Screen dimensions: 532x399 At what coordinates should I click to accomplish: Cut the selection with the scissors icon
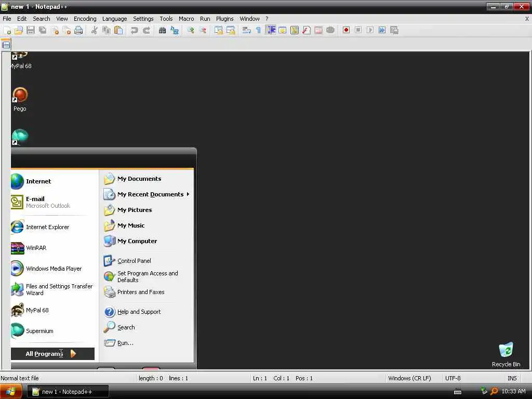[95, 30]
